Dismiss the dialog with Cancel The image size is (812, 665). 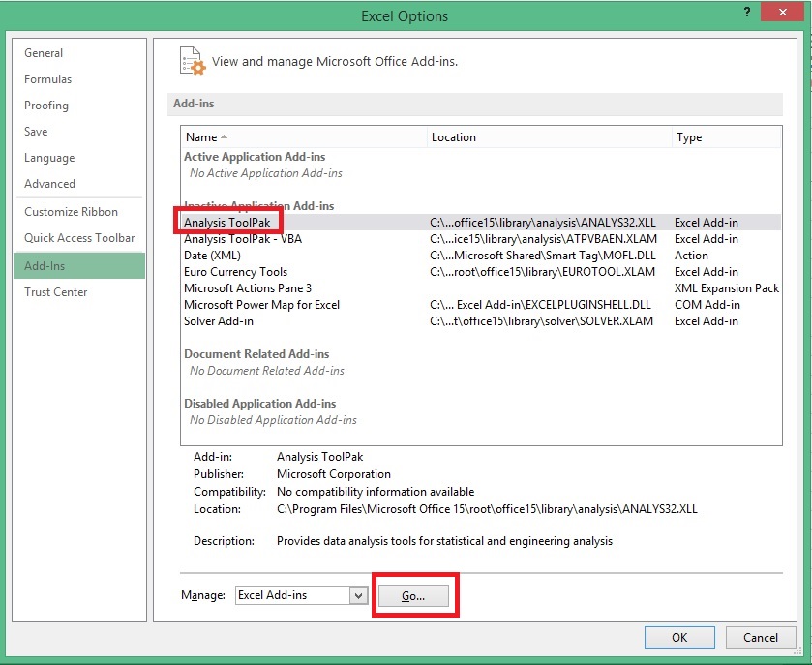click(x=761, y=637)
